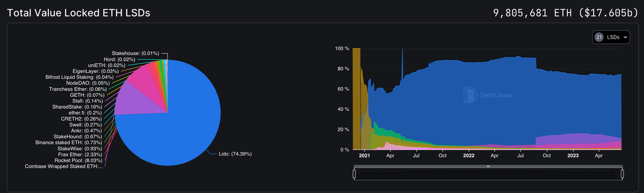Image resolution: width=644 pixels, height=193 pixels.
Task: Click the 'Stakehouse: (0.01%)' label
Action: (135, 53)
